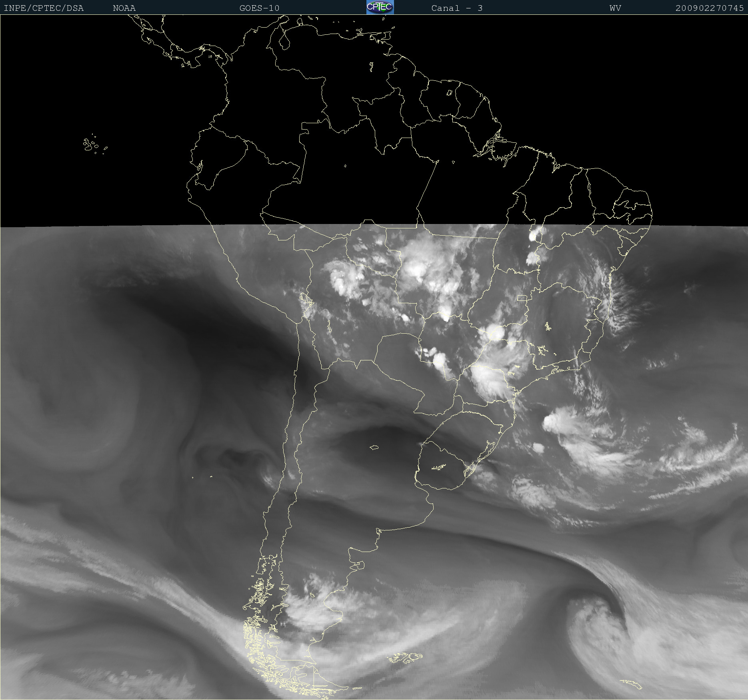
Task: Click the NOAA label in header
Action: pyautogui.click(x=124, y=8)
